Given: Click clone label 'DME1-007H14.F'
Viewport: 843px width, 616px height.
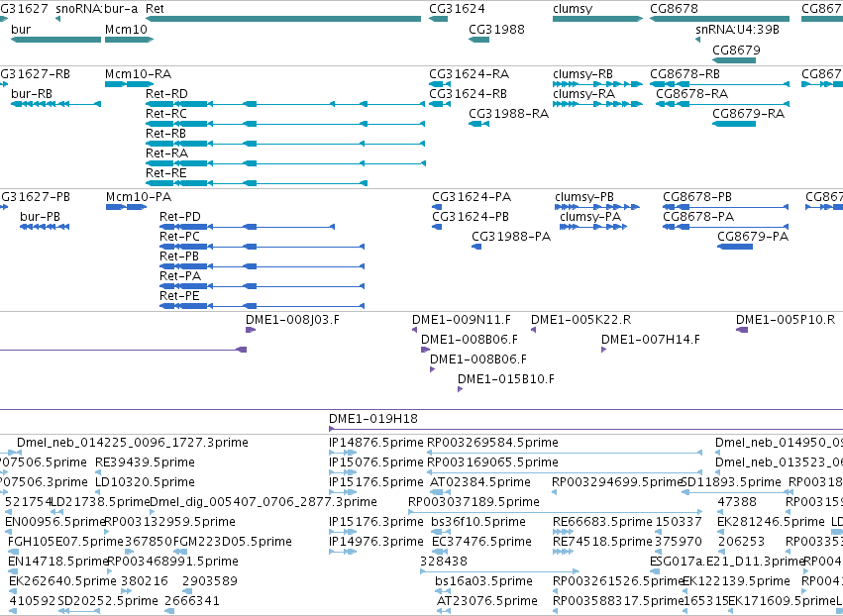Looking at the screenshot, I should (651, 339).
